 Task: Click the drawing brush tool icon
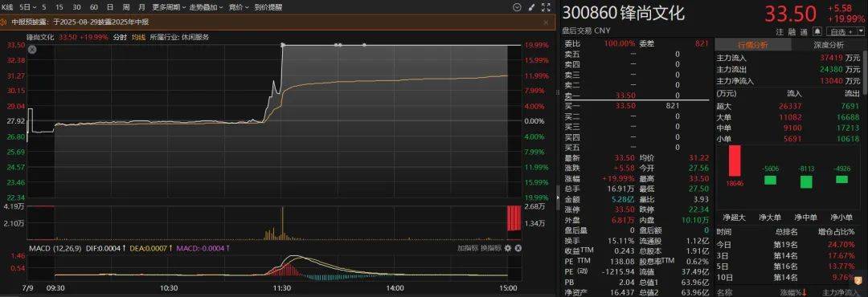pos(531,7)
